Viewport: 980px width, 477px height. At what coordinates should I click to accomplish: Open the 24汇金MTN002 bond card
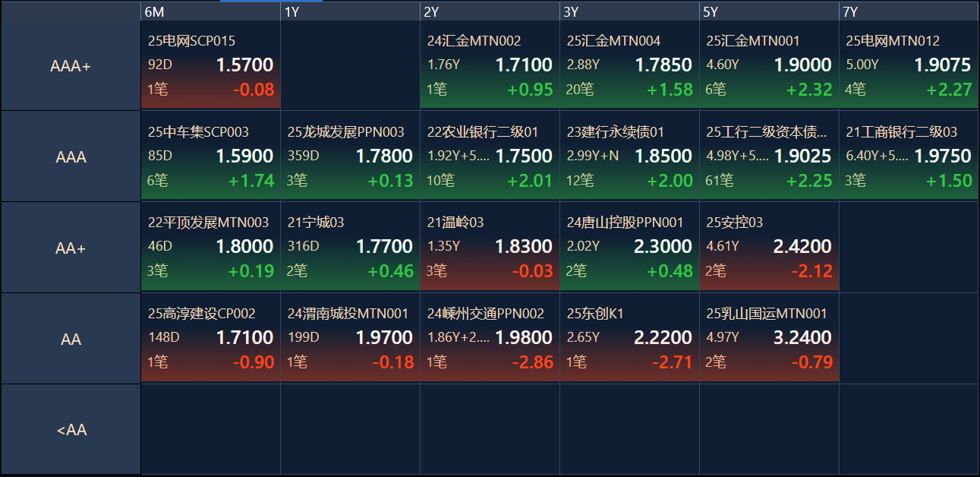(490, 65)
